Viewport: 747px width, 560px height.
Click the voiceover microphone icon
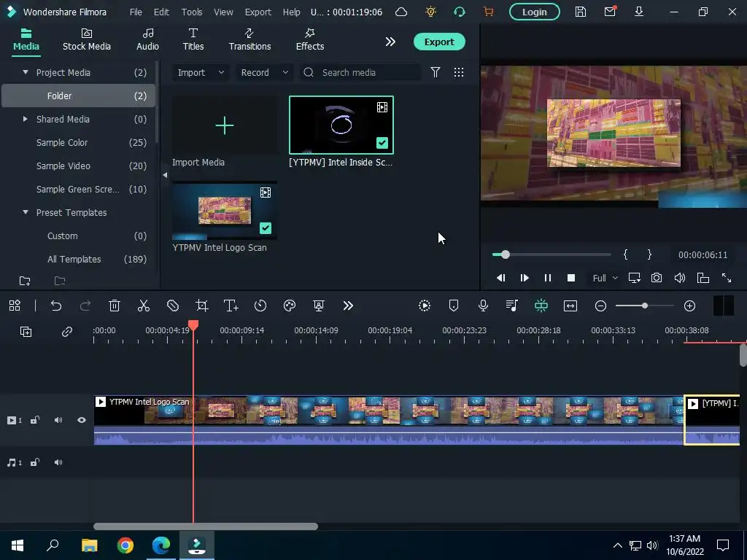[483, 306]
